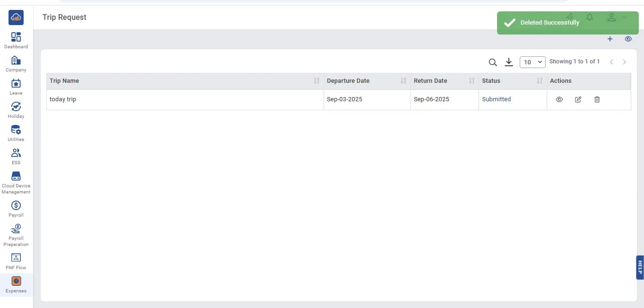Open the HELP side tab
644x308 pixels.
coord(640,267)
